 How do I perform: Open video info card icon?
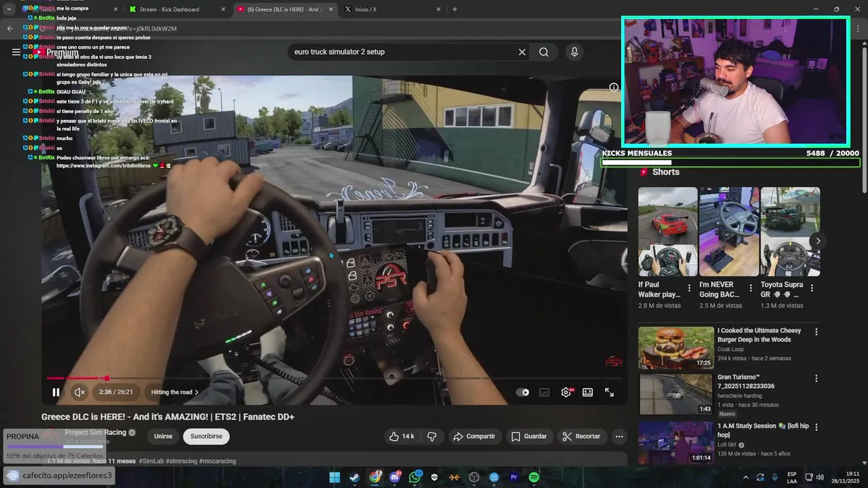coord(614,87)
